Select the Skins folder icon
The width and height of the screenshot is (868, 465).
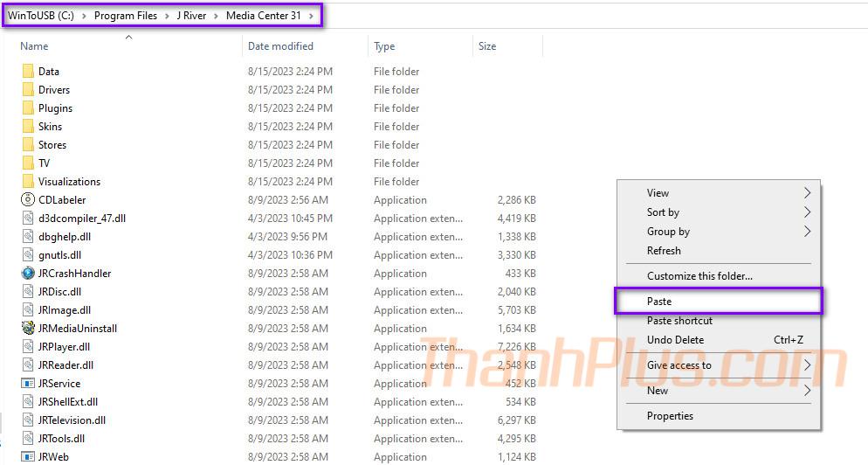[x=28, y=127]
